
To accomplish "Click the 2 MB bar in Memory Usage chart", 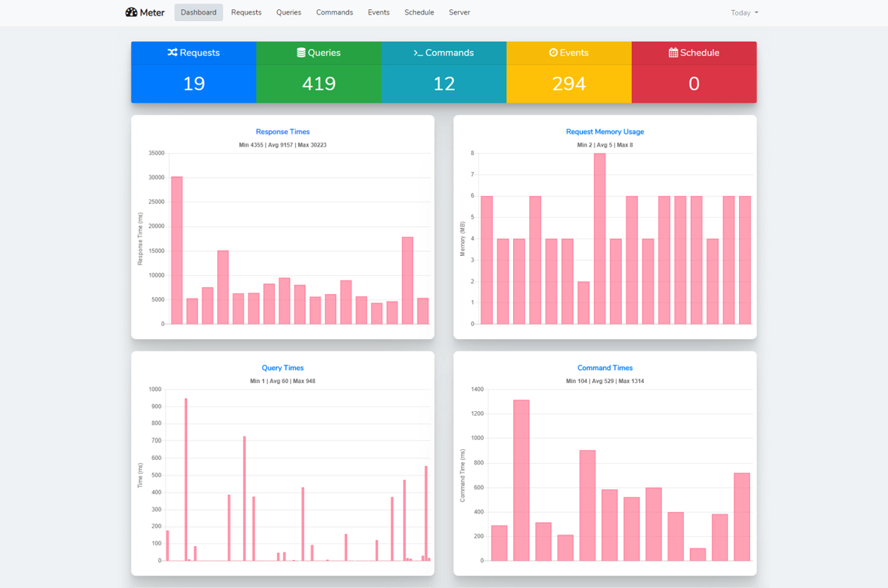I will point(584,303).
